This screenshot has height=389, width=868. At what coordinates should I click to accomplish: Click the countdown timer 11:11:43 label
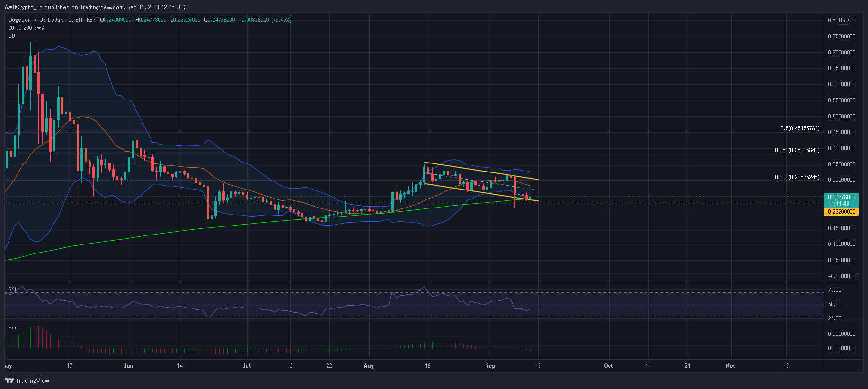(x=840, y=203)
